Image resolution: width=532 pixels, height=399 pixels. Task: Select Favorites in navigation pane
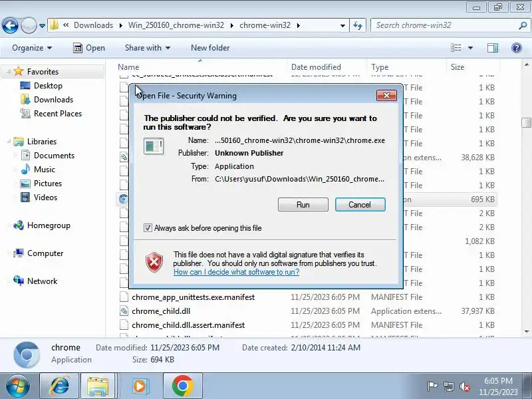pos(43,72)
